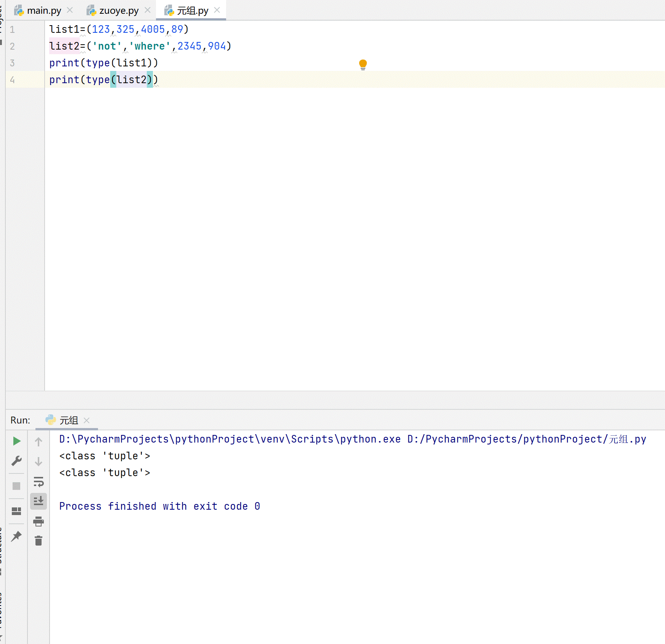
Task: Close the 元组.py editor tab
Action: point(217,10)
